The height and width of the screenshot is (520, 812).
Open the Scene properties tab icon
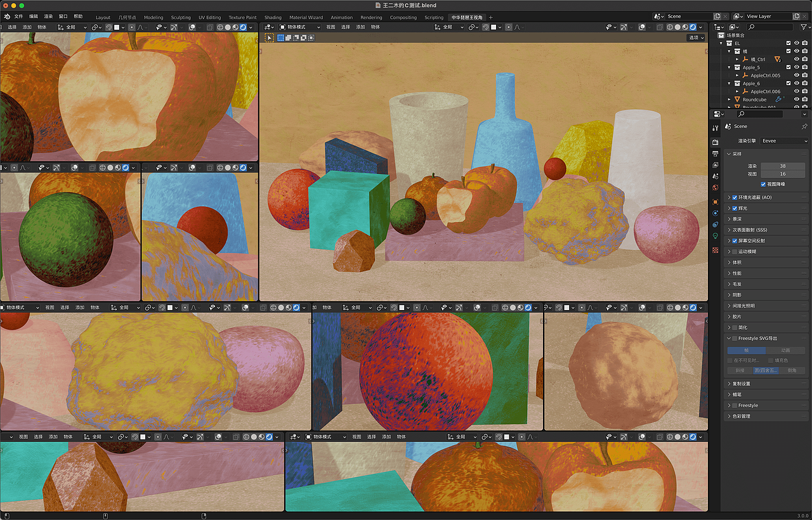tap(716, 176)
